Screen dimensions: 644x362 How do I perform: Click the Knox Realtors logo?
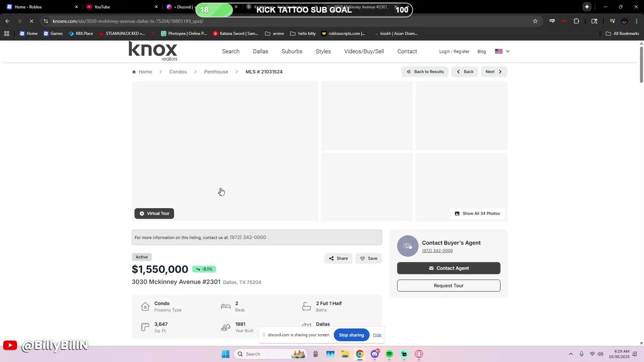[x=153, y=51]
